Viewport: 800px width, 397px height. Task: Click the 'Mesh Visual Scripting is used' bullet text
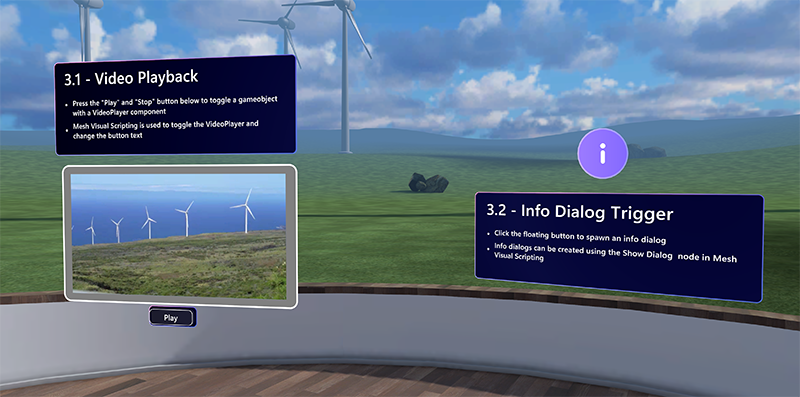coord(166,130)
